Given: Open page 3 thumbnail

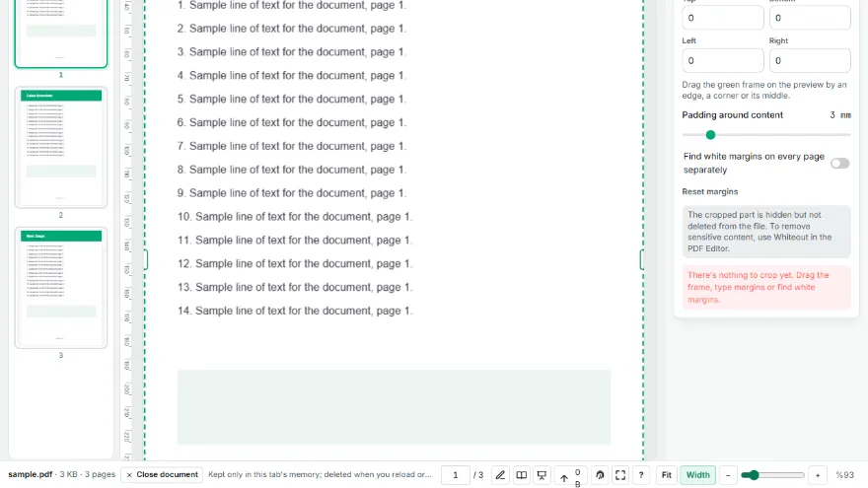Looking at the screenshot, I should click(x=61, y=288).
